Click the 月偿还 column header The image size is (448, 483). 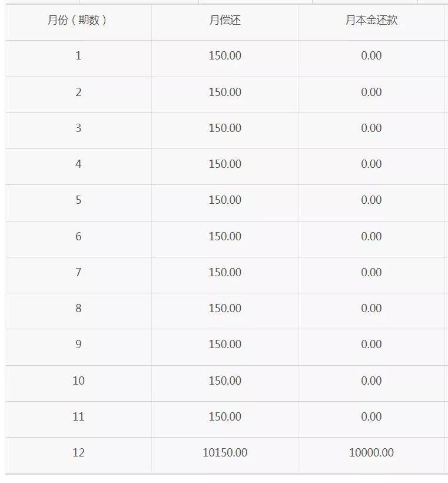click(x=225, y=21)
